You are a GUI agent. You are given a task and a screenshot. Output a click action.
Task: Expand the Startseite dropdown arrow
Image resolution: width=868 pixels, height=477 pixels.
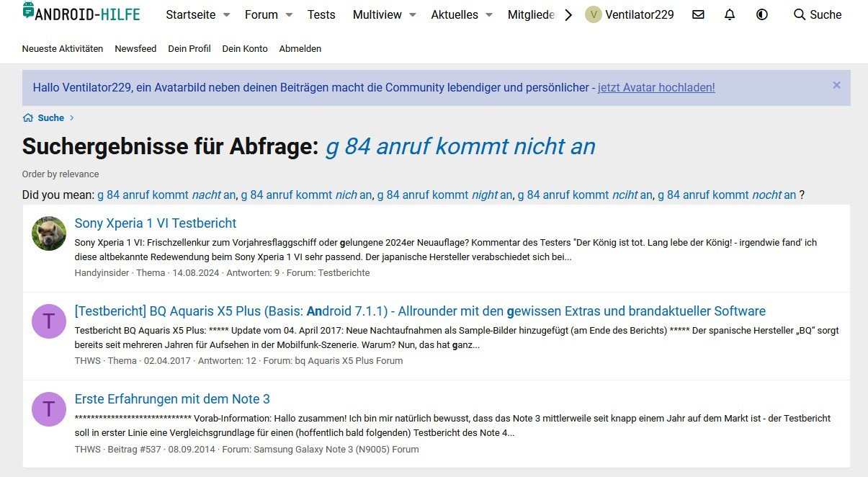tap(226, 15)
